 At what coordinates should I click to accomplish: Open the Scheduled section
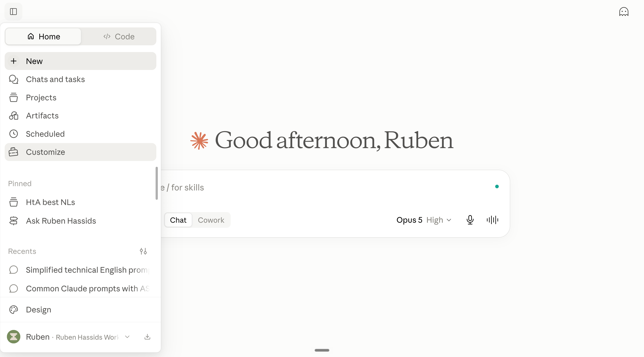80,134
